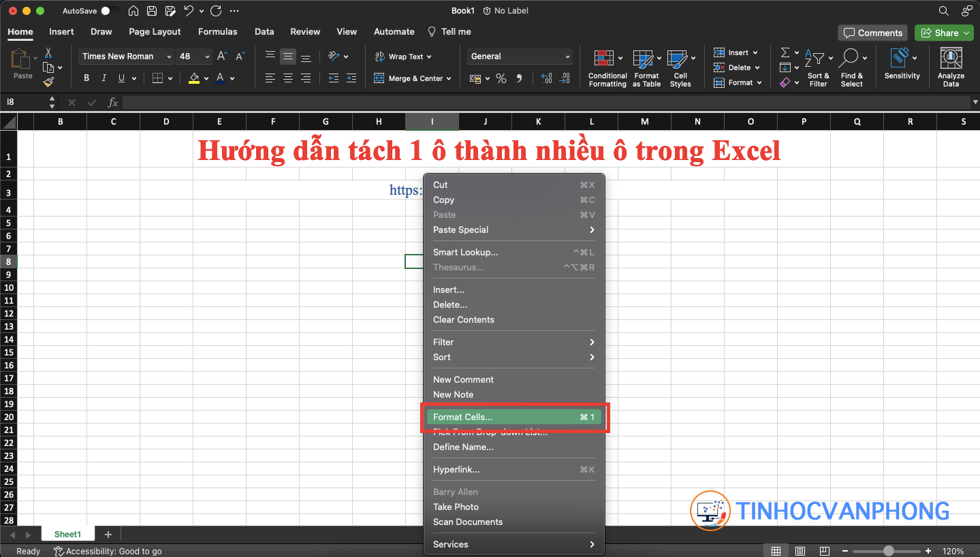Screen dimensions: 980x557
Task: Switch to the Data ribbon tab
Action: pyautogui.click(x=264, y=31)
